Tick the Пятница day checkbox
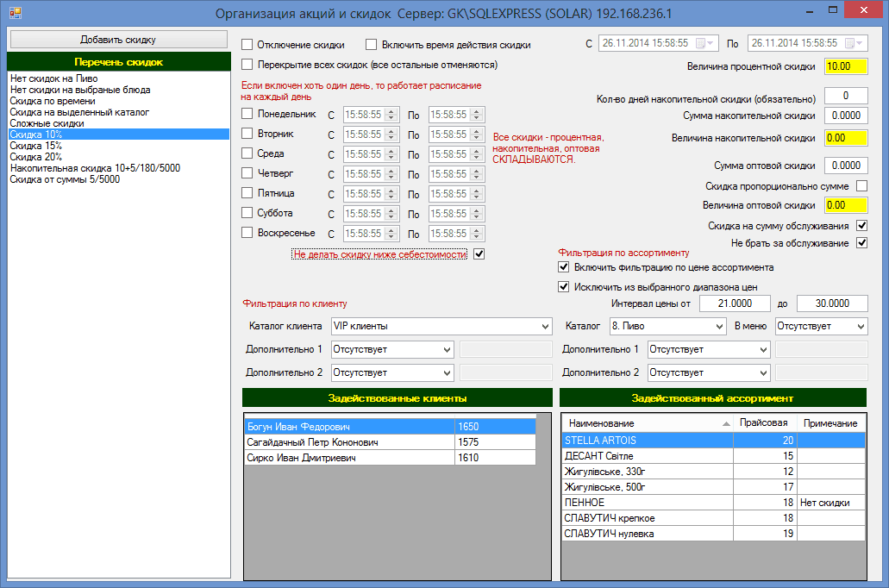 click(x=247, y=193)
